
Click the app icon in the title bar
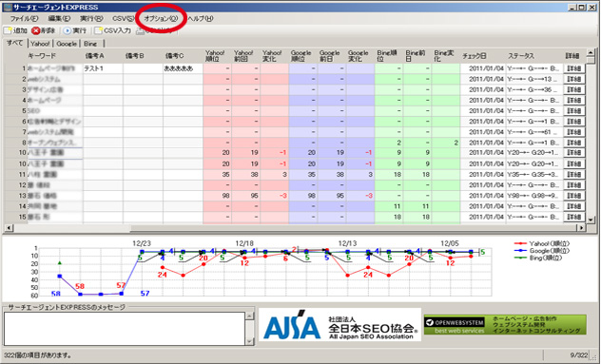coord(8,7)
